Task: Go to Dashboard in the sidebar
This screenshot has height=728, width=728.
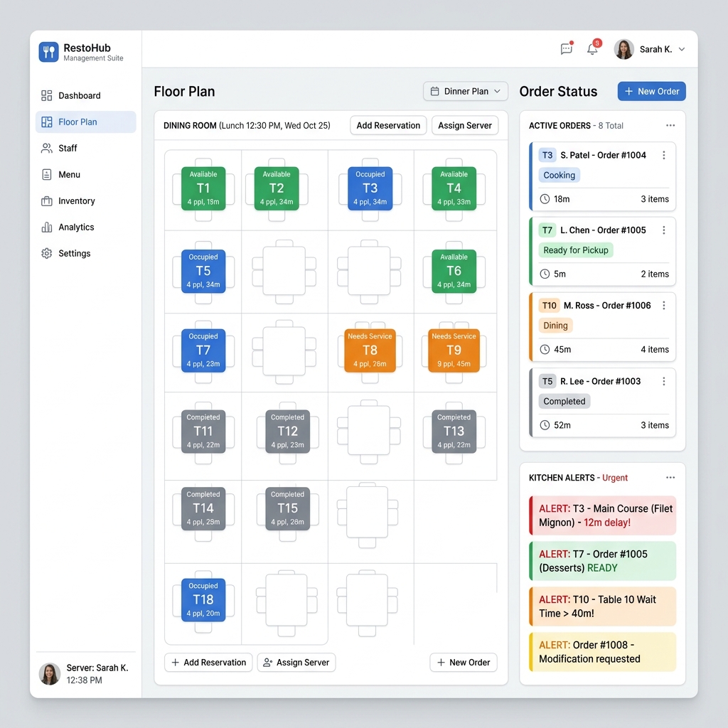Action: [x=86, y=96]
